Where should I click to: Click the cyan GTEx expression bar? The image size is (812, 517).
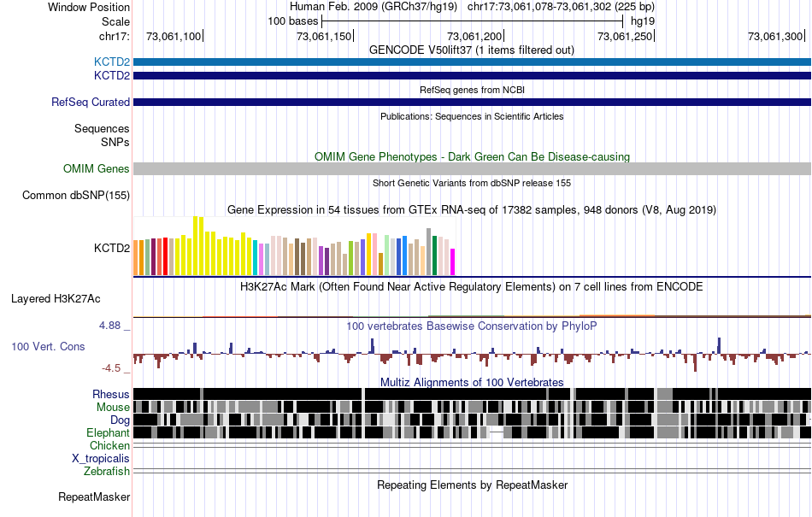click(256, 258)
